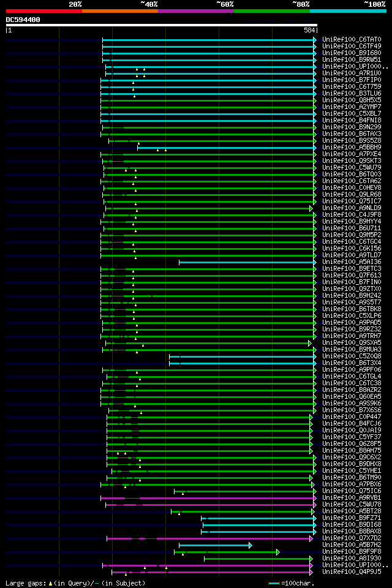392x588 pixels.
Task: Select the UniRef100_B7X6S6 label
Action: coord(352,410)
